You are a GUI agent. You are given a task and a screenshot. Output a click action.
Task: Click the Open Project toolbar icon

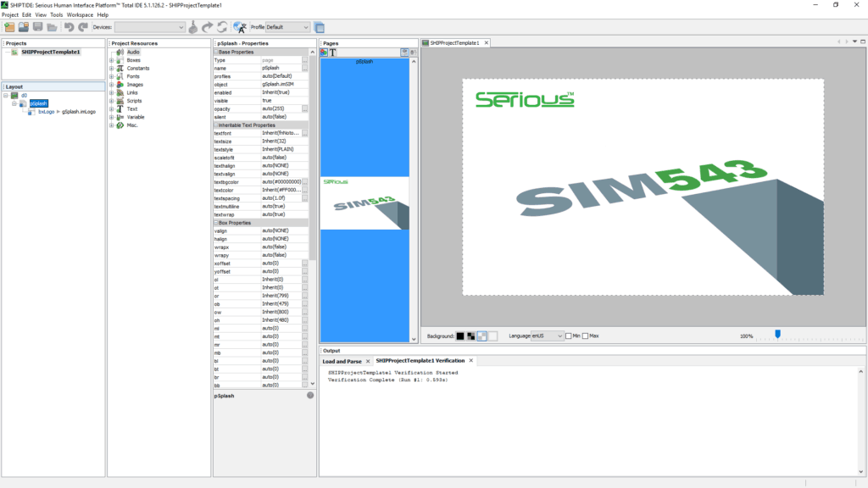(x=23, y=27)
